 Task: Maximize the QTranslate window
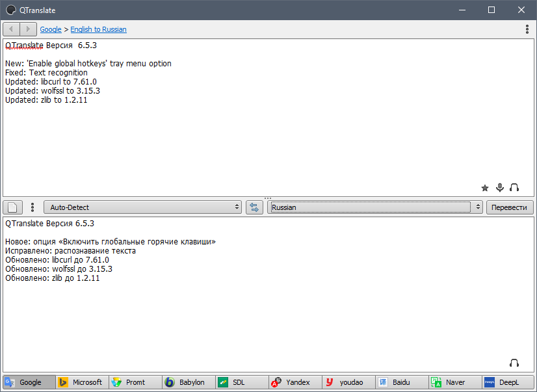pos(491,10)
